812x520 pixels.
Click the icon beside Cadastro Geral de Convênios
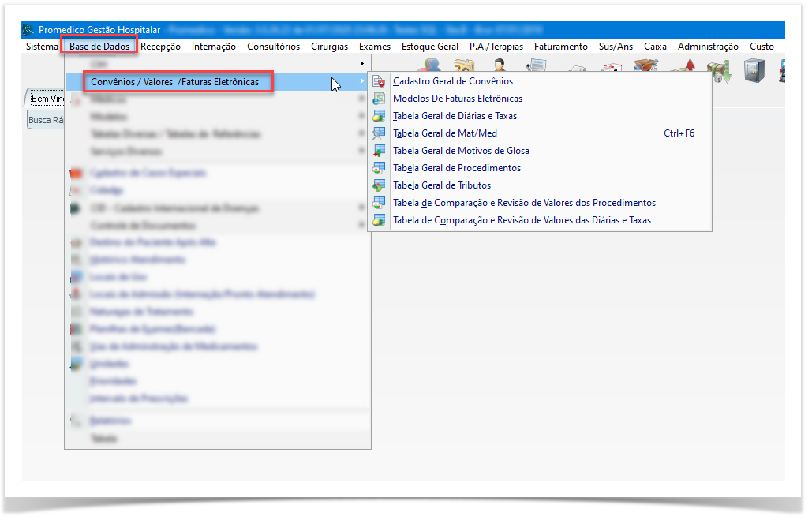click(379, 81)
